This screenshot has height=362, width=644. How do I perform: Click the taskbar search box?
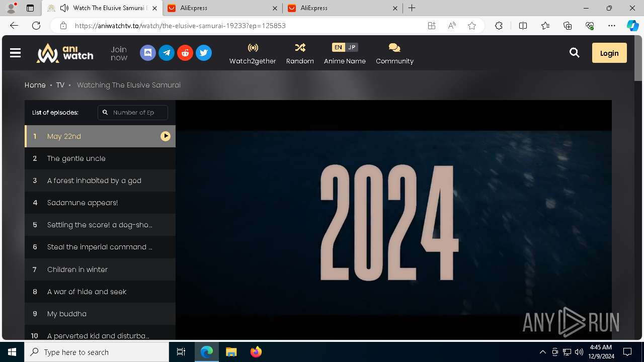[97, 352]
